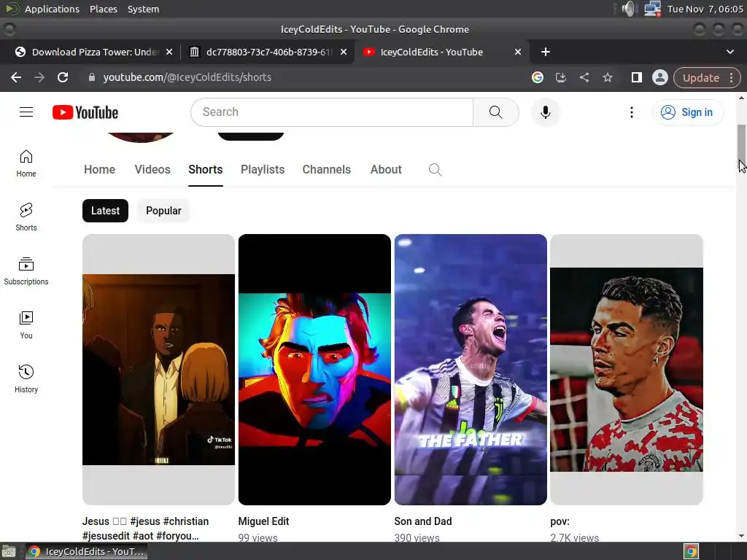Open the pov: short thumbnail
Screen dimensions: 747x560
[627, 370]
